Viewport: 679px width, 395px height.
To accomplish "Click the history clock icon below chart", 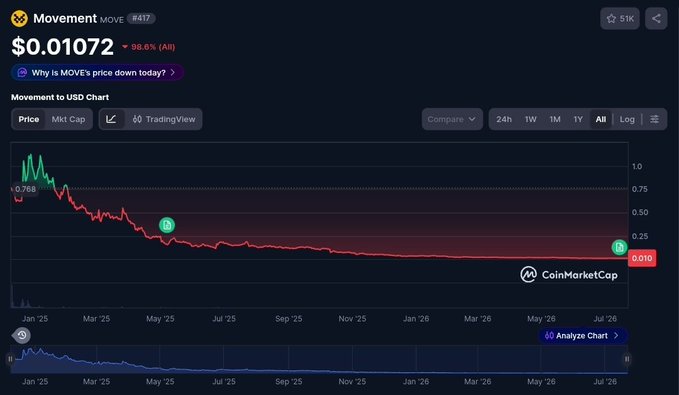I will 21,335.
